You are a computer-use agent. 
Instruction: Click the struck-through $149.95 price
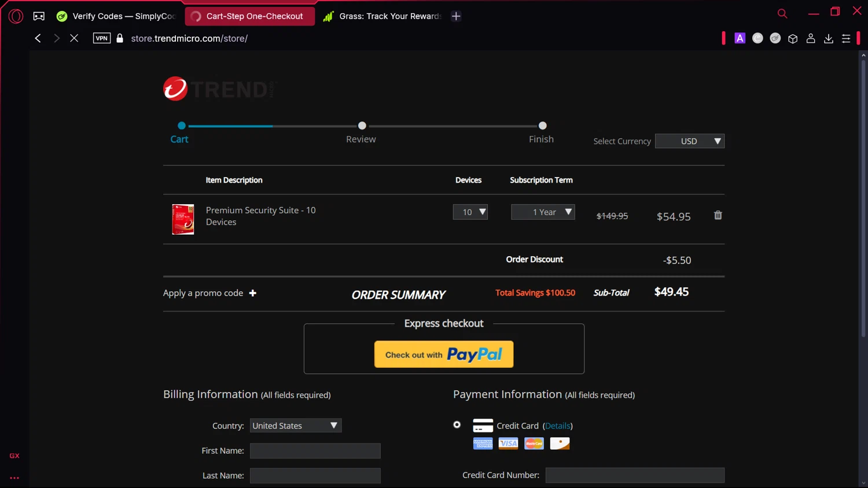tap(612, 216)
